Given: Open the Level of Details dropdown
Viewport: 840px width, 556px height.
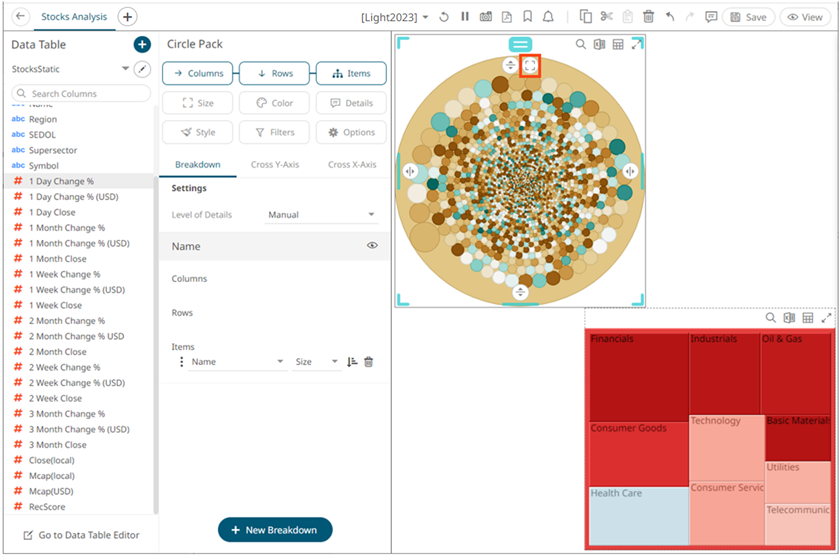Looking at the screenshot, I should point(321,215).
